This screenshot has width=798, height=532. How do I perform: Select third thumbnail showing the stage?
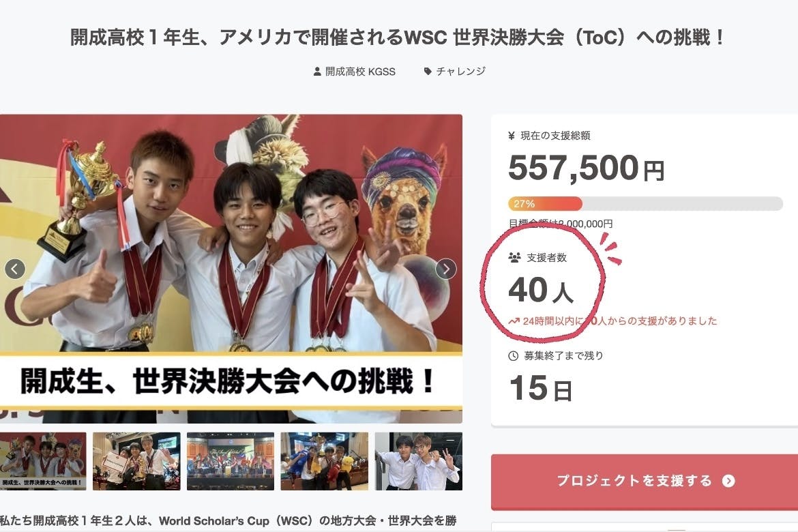point(231,461)
